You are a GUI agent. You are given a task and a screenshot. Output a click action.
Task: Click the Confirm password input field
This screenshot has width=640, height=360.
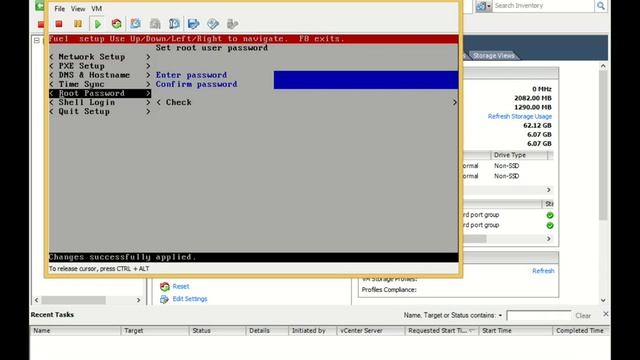366,84
